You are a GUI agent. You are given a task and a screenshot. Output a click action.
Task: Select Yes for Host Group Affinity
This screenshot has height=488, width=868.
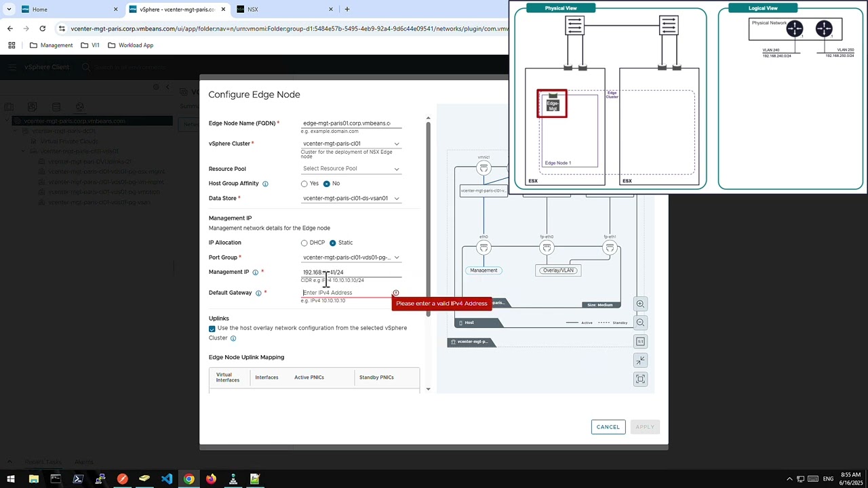click(x=304, y=184)
